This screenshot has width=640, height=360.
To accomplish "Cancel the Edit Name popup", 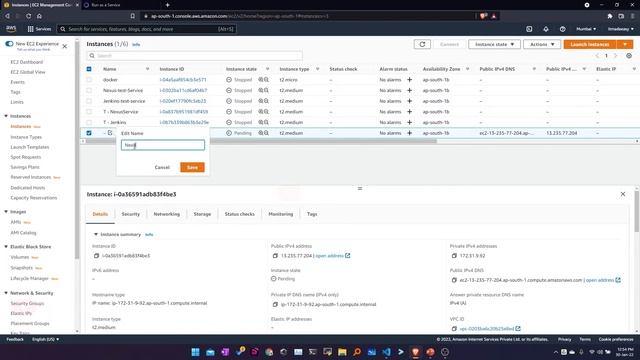I will (162, 167).
